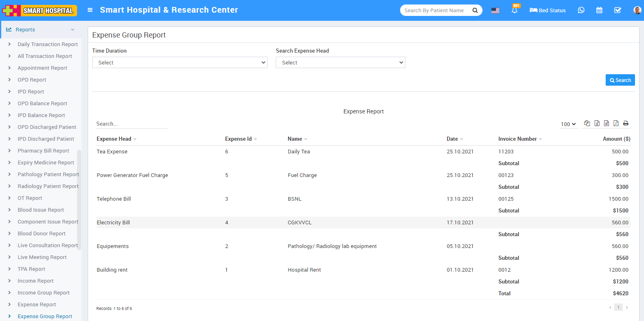Screen dimensions: 644x321
Task: Copy the expense table to clipboard
Action: point(587,123)
